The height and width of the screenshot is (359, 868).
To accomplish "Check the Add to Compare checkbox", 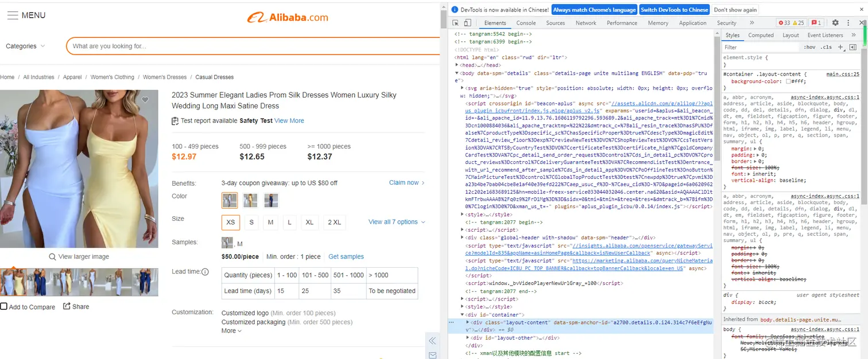I will 3,306.
